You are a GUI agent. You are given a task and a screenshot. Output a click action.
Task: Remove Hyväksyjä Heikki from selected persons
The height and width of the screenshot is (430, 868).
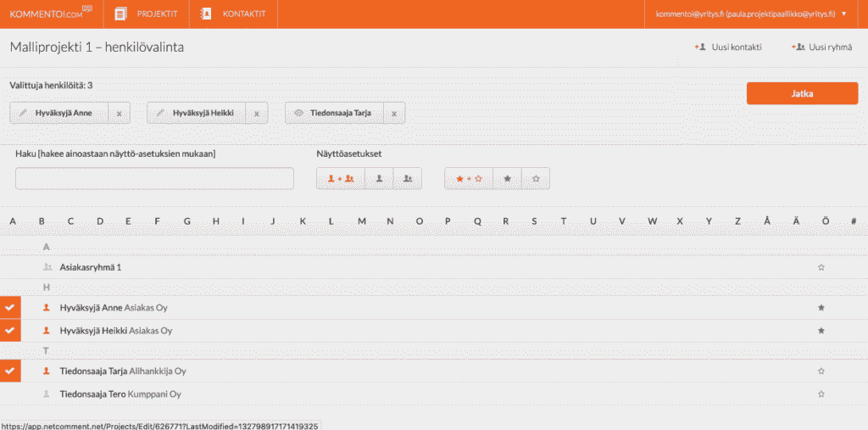[x=257, y=113]
